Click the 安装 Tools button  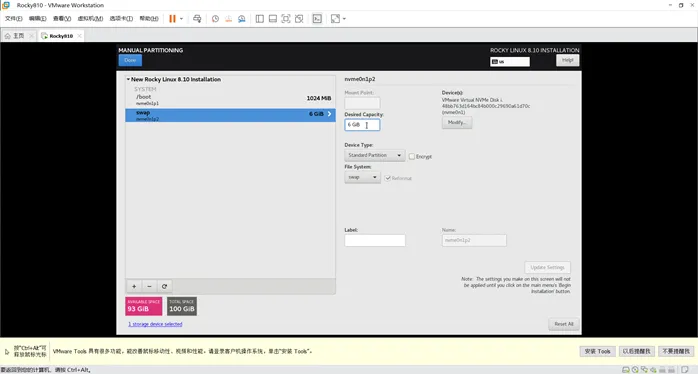point(597,351)
